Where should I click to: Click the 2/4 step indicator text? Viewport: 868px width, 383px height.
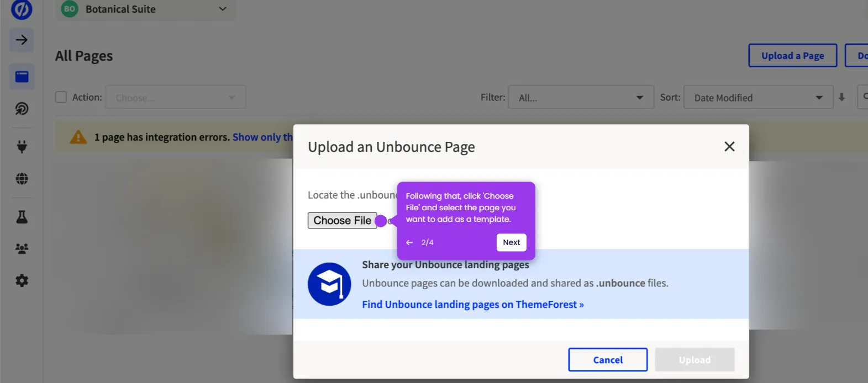click(x=427, y=242)
